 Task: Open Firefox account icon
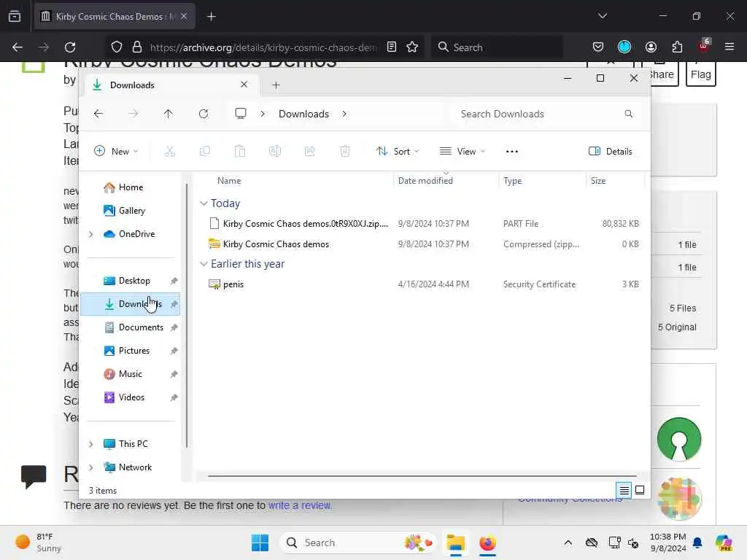point(651,47)
